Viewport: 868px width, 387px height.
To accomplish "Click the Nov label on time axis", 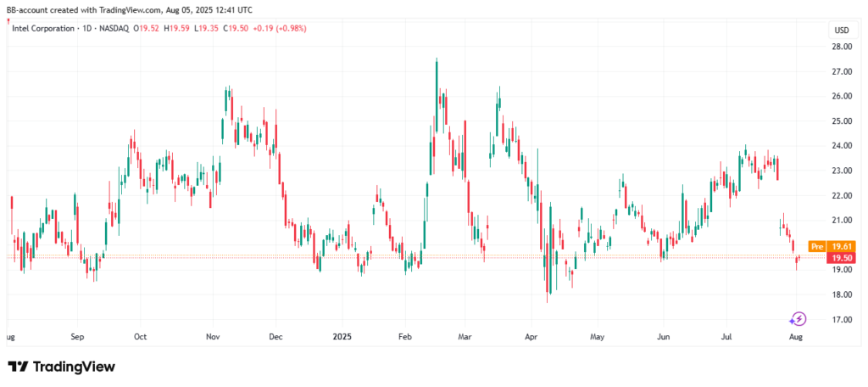I will click(x=213, y=337).
